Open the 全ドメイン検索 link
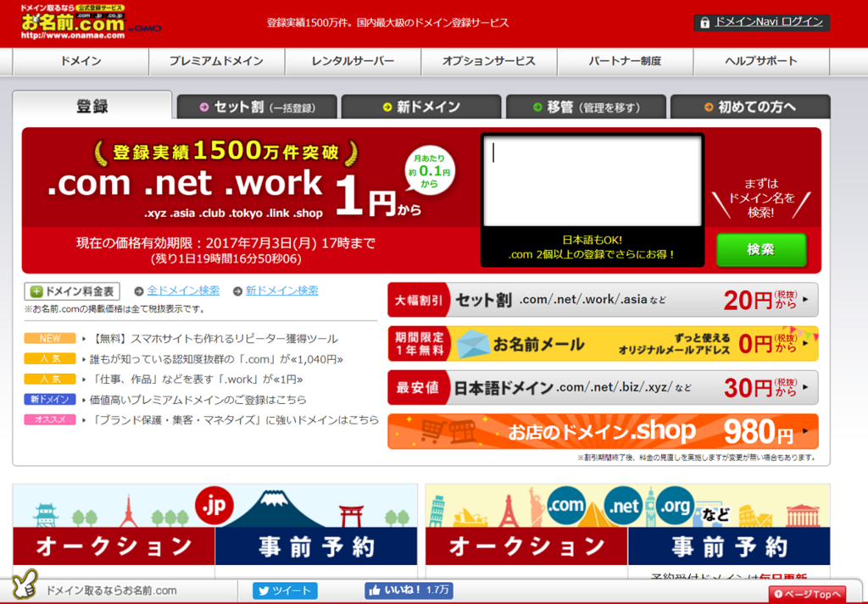Viewport: 868px width, 604px height. [x=183, y=291]
